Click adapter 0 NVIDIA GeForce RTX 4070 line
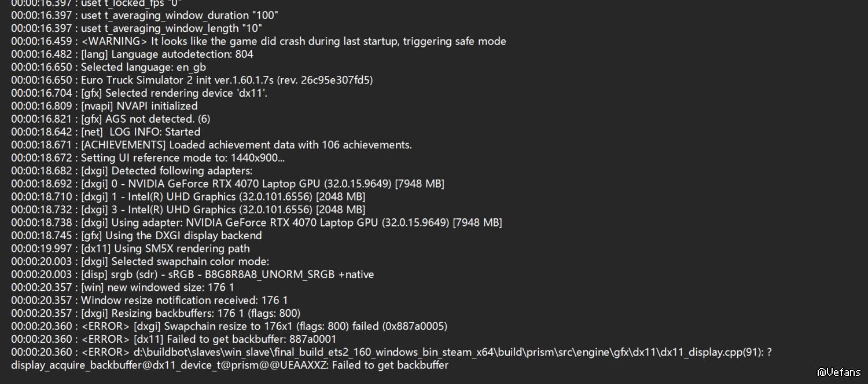The image size is (868, 384). tap(228, 184)
